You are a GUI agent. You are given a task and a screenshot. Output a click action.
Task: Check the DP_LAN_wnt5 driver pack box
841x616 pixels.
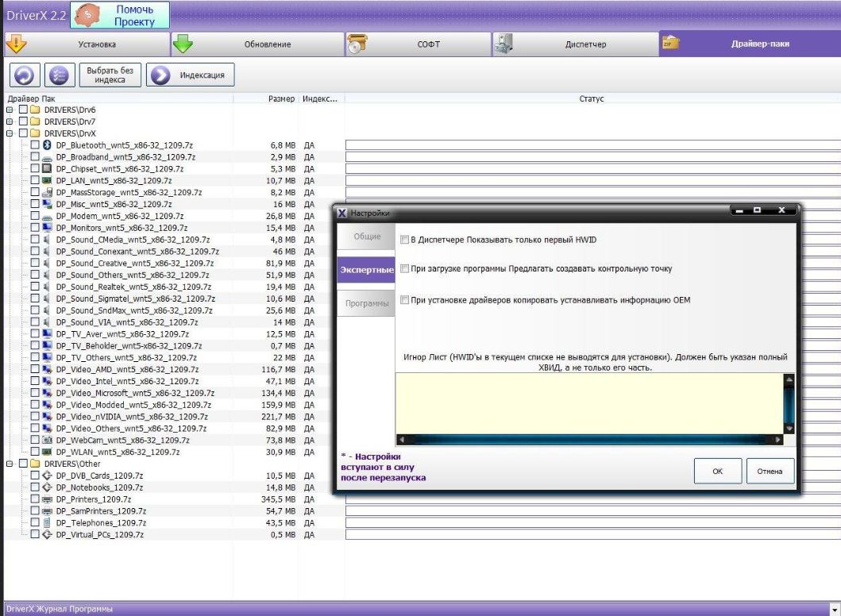coord(35,181)
